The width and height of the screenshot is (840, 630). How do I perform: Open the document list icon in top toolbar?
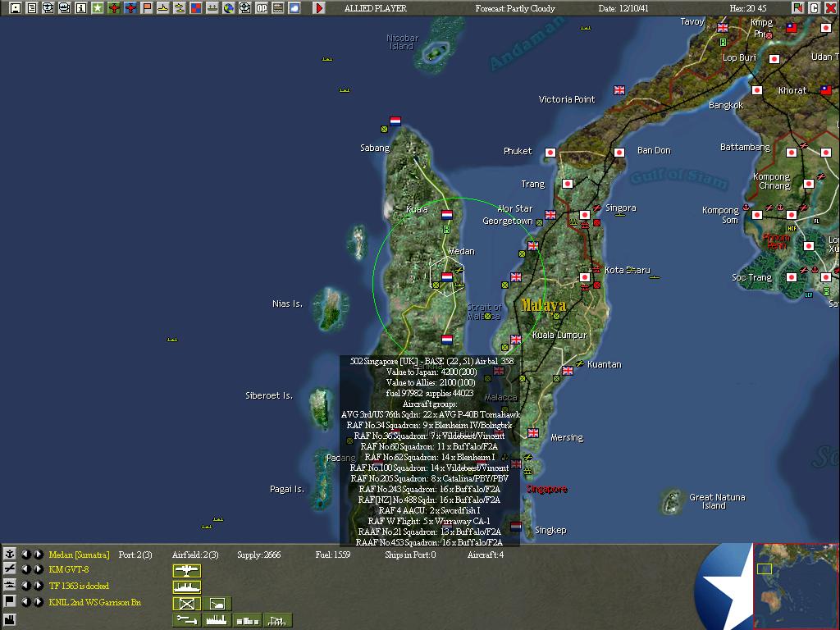(x=32, y=8)
